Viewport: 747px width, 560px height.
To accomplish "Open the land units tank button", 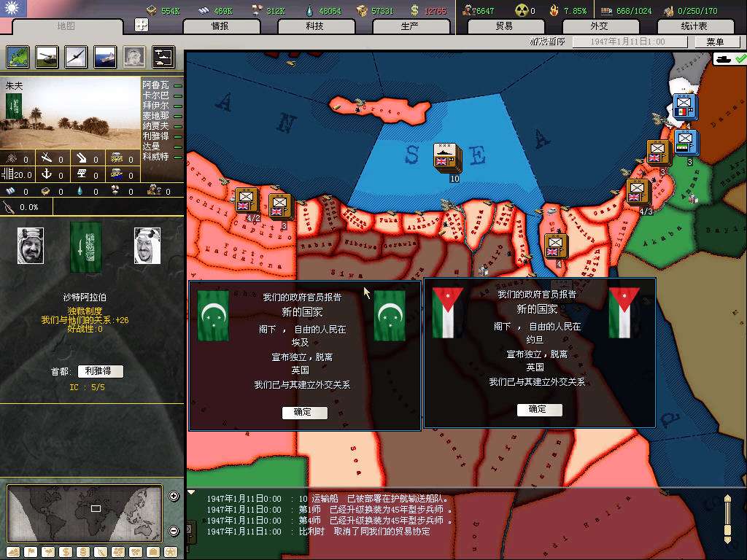I will pos(47,57).
